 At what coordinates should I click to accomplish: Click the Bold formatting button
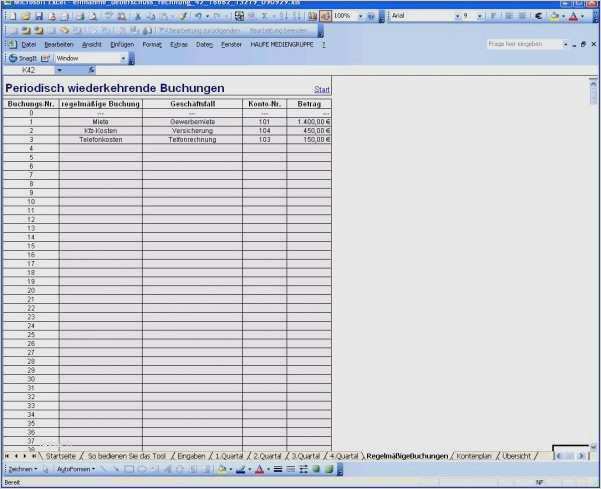coord(493,16)
